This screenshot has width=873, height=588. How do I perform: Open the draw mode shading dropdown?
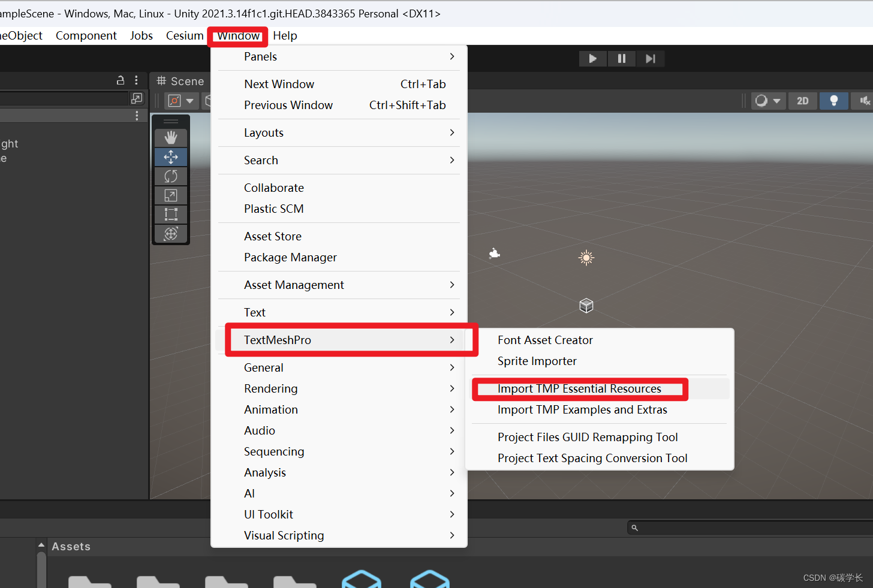(767, 101)
